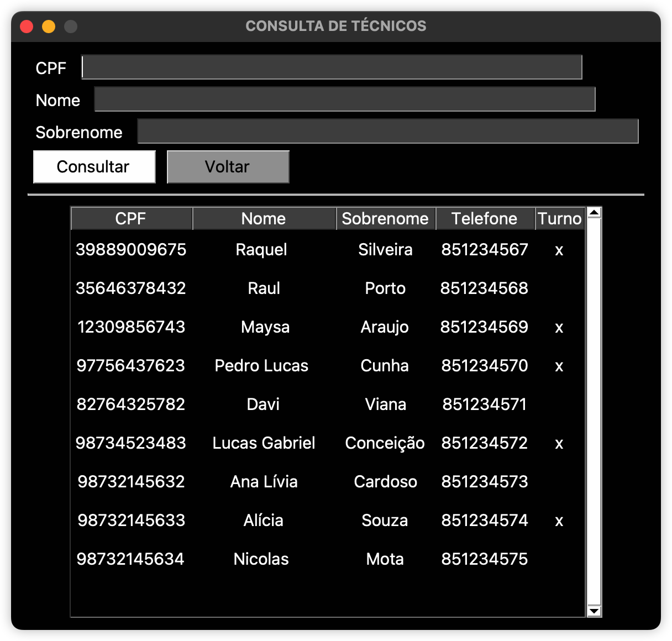Click the CPF input field
The width and height of the screenshot is (672, 641).
pyautogui.click(x=332, y=67)
